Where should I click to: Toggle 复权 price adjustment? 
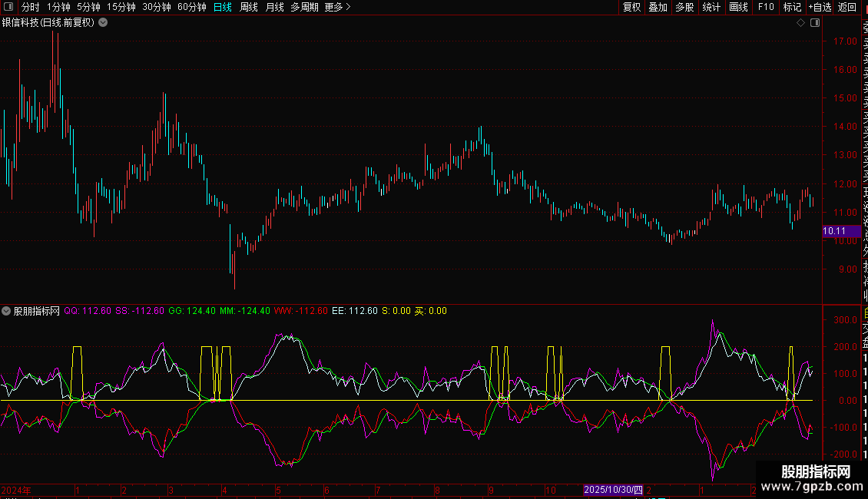click(x=631, y=7)
